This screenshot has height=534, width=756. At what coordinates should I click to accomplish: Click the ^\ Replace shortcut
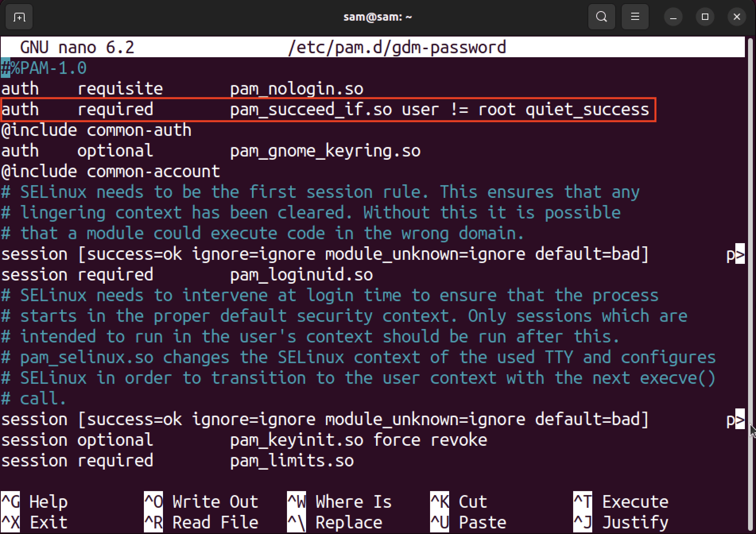pyautogui.click(x=335, y=522)
